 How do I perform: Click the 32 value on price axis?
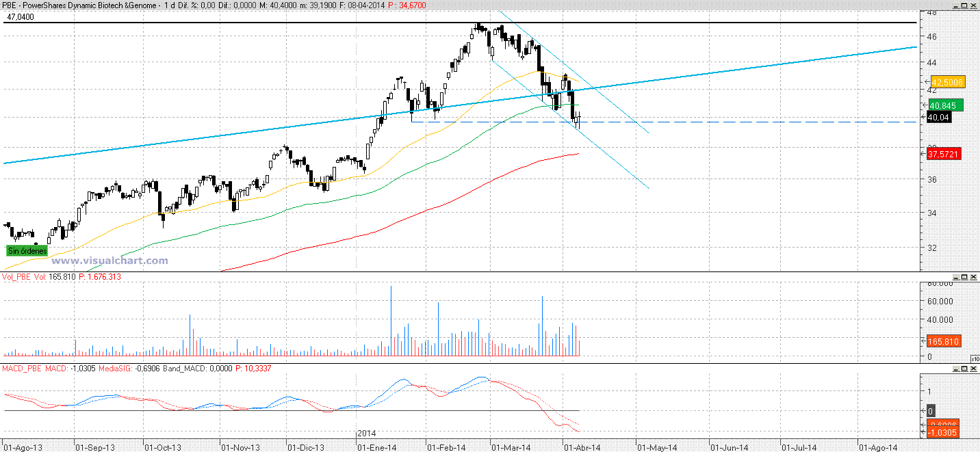931,248
